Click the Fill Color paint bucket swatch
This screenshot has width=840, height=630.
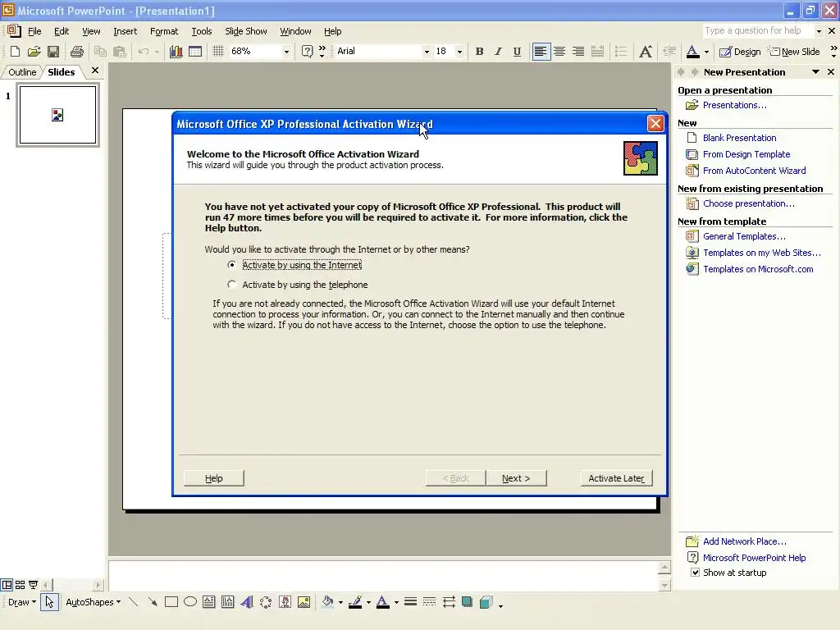tap(328, 602)
